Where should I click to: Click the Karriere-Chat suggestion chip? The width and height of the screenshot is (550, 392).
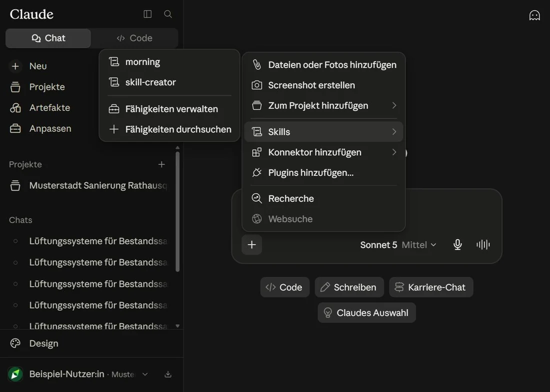[x=431, y=287]
